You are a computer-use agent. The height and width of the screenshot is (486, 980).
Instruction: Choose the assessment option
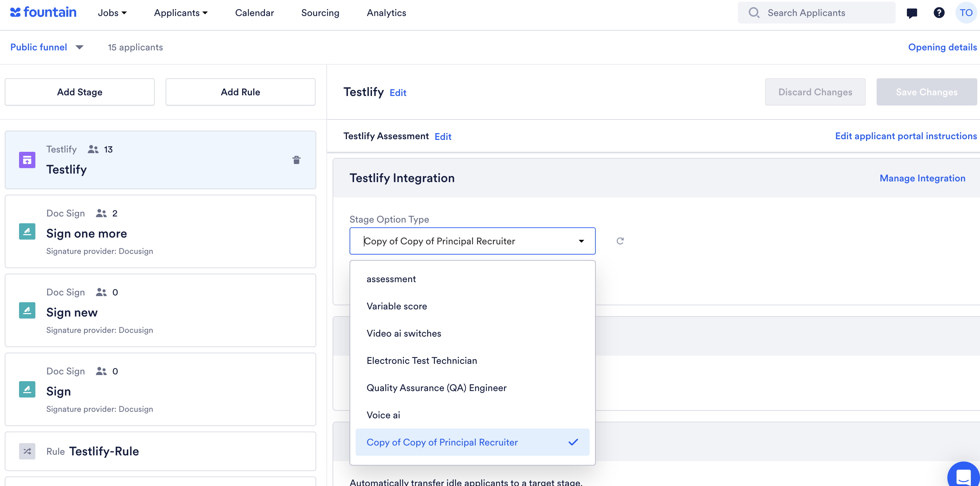[x=472, y=279]
